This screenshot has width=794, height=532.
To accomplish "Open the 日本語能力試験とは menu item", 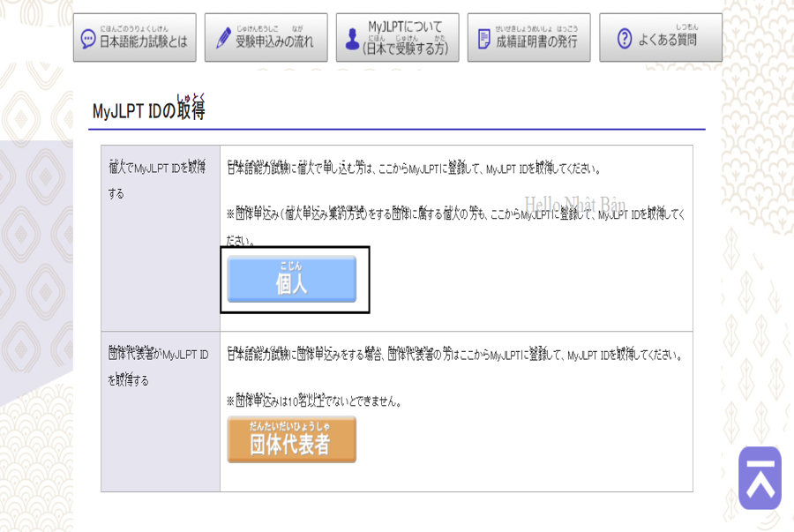I will [x=143, y=41].
